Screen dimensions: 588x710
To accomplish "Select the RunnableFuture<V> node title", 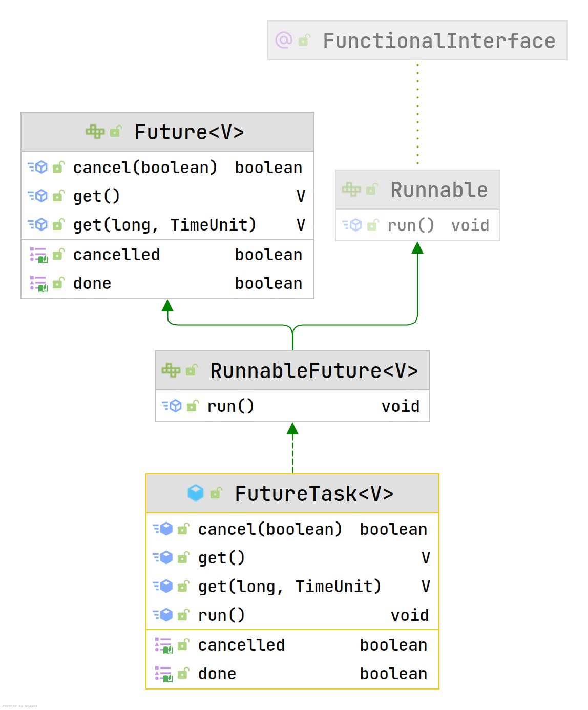I will coord(314,371).
